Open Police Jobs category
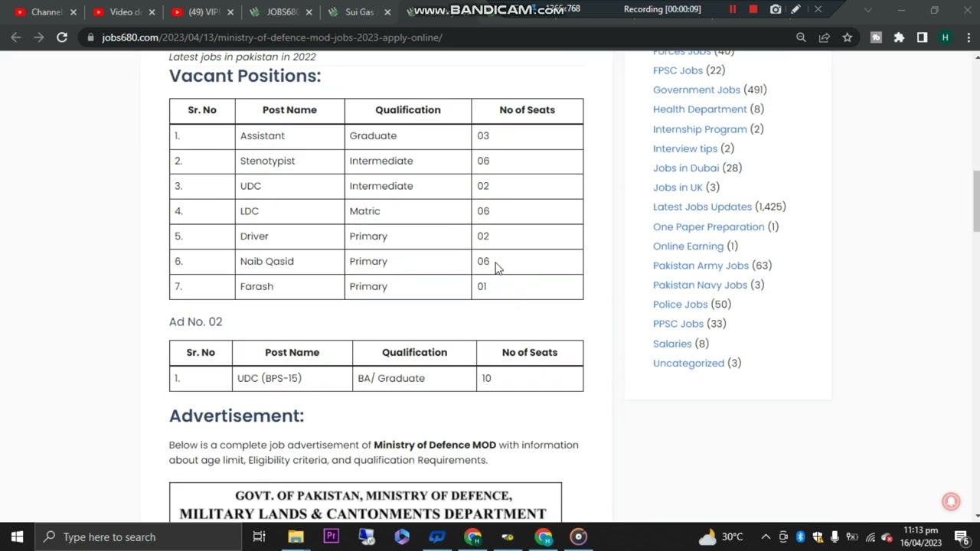 (680, 304)
